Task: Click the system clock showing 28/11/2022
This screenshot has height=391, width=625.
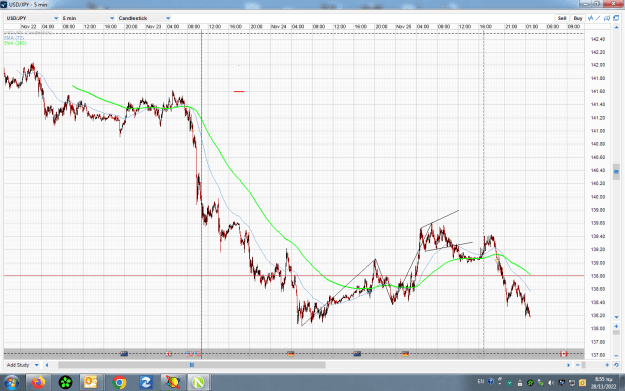Action: (603, 383)
